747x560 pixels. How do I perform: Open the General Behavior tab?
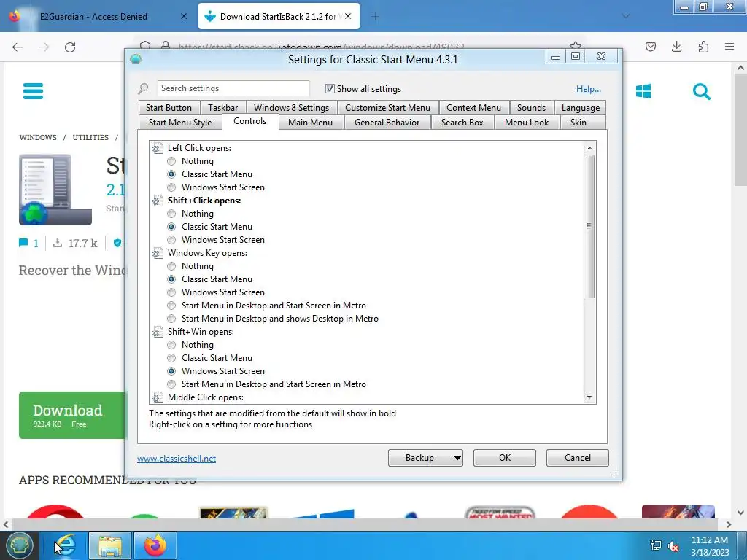[387, 122]
